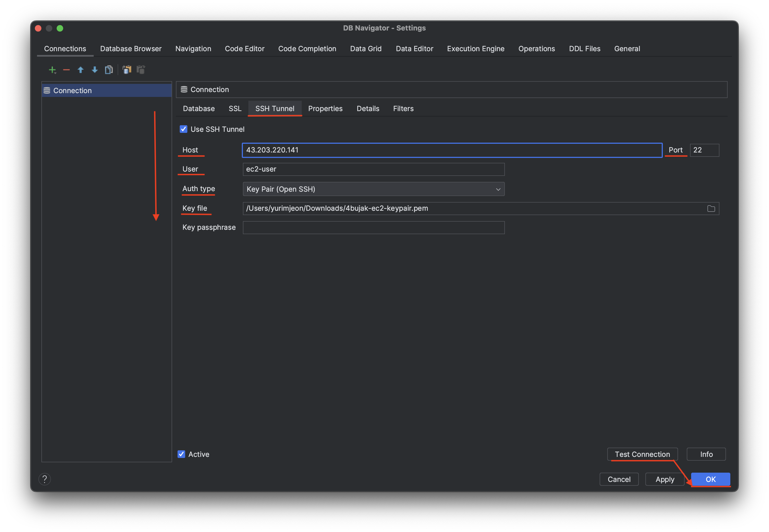Switch to the Properties tab

(x=325, y=109)
